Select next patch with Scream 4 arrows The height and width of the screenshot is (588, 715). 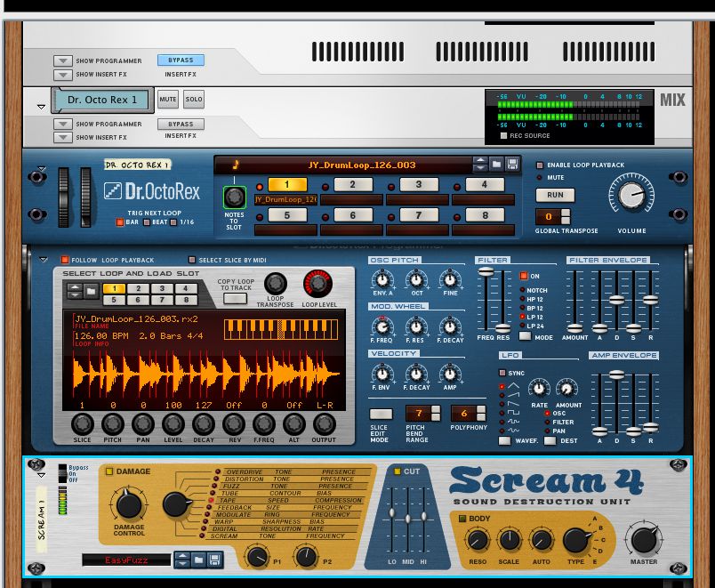click(x=182, y=563)
